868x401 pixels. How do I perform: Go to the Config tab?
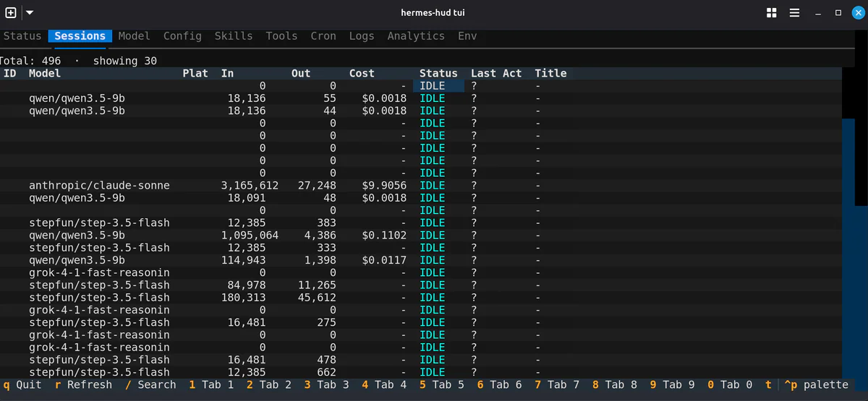182,36
